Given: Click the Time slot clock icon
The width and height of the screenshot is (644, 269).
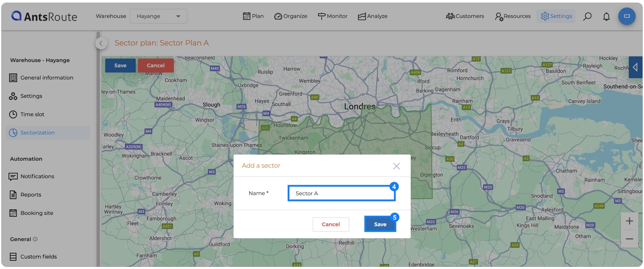Looking at the screenshot, I should point(13,114).
